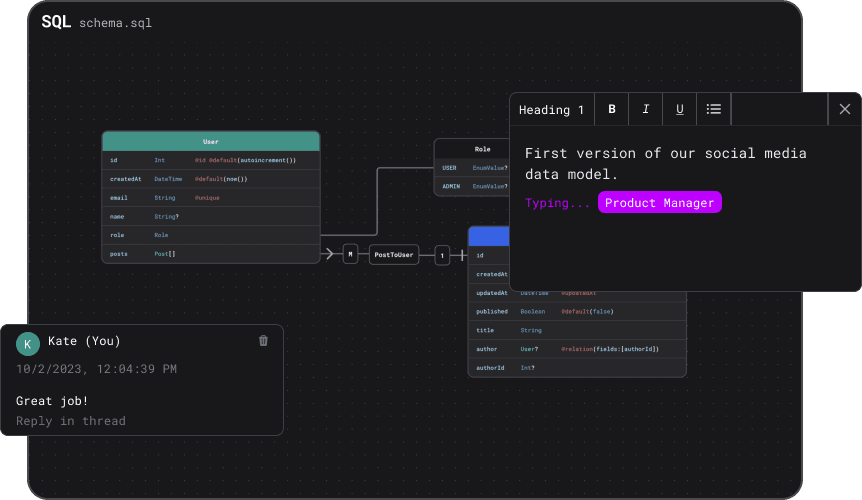Image resolution: width=862 pixels, height=500 pixels.
Task: Toggle bold formatting in the editor toolbar
Action: pos(612,109)
